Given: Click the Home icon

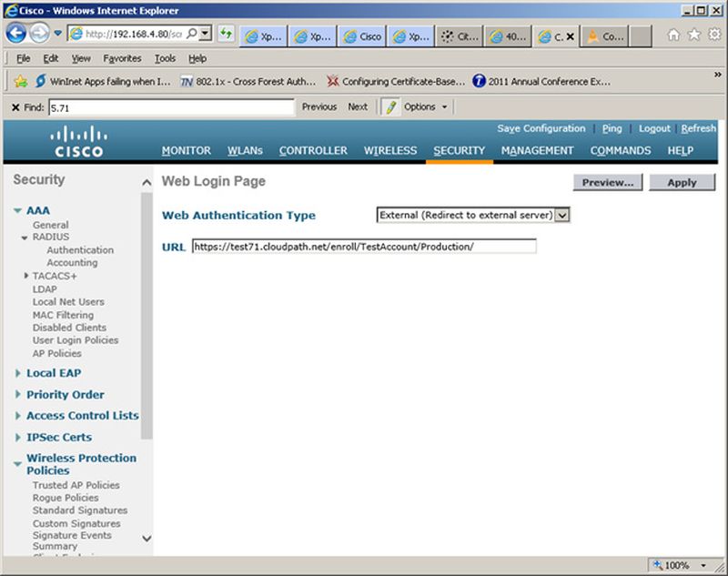Looking at the screenshot, I should pos(673,35).
